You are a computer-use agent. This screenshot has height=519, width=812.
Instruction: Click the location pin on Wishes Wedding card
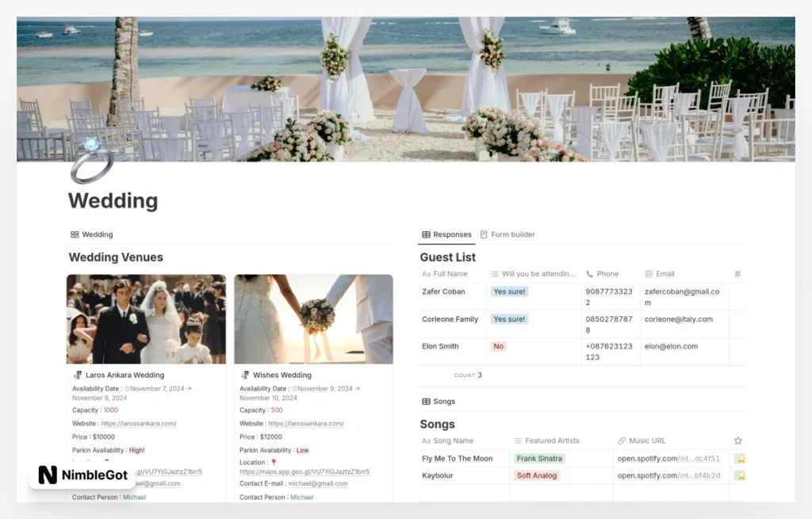click(x=274, y=463)
